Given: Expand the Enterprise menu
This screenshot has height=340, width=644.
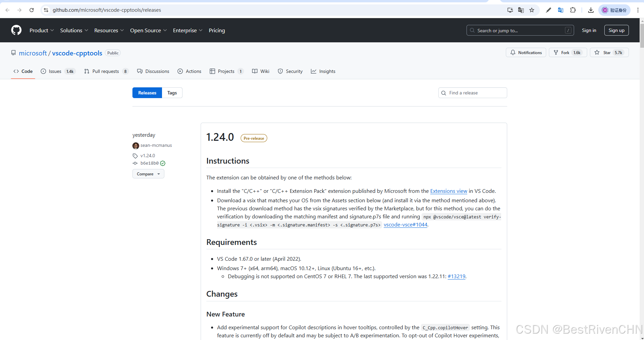Looking at the screenshot, I should [x=188, y=30].
